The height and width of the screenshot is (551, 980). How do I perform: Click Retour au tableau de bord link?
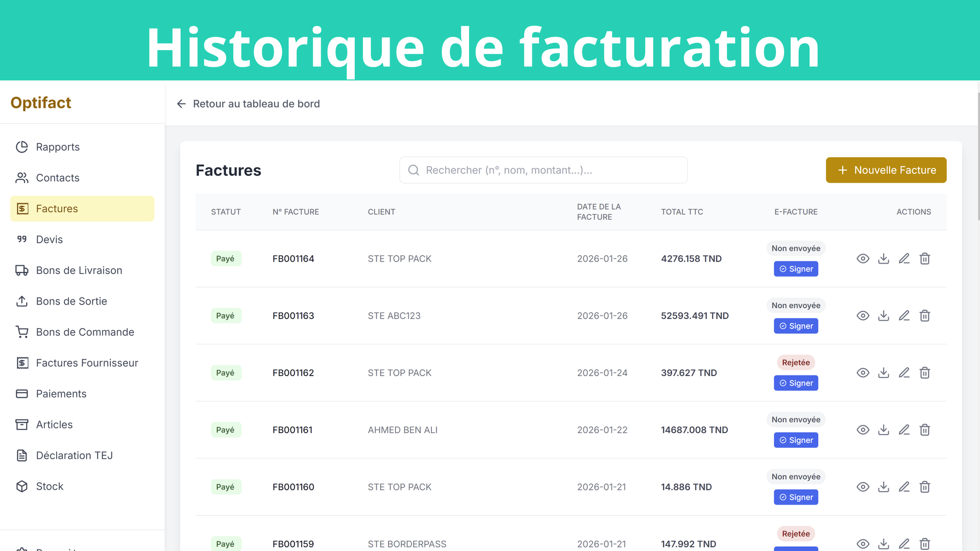coord(256,104)
